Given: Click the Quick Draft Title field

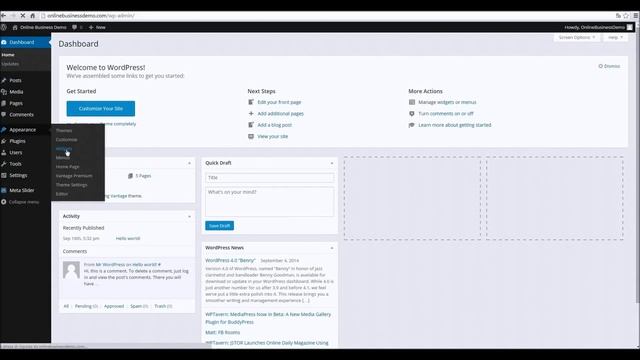Looking at the screenshot, I should point(269,178).
